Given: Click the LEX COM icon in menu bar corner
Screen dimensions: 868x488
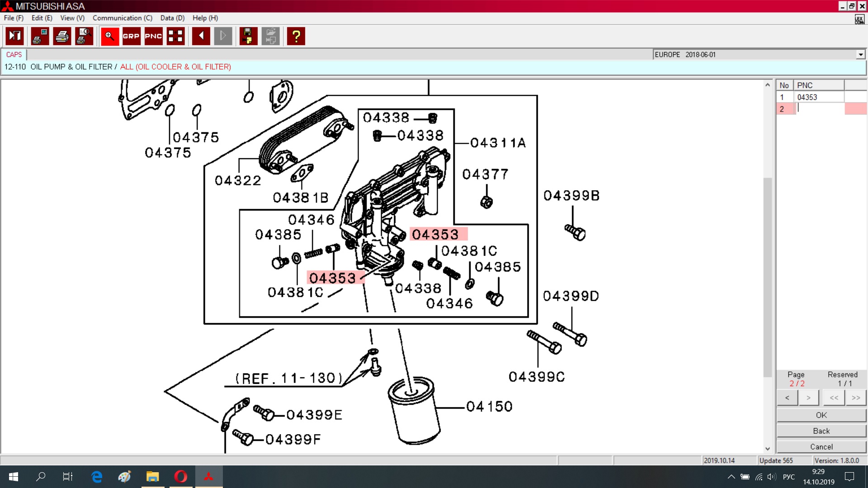Looking at the screenshot, I should (x=859, y=19).
